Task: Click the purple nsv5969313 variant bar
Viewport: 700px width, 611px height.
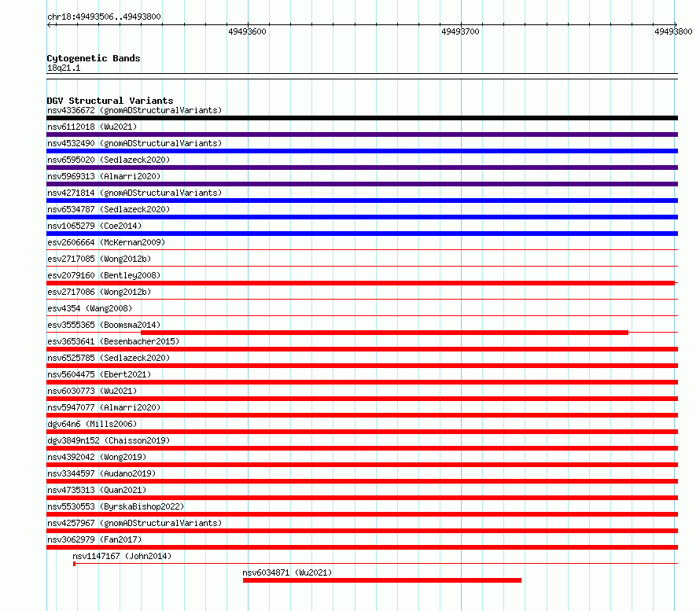Action: [x=362, y=184]
